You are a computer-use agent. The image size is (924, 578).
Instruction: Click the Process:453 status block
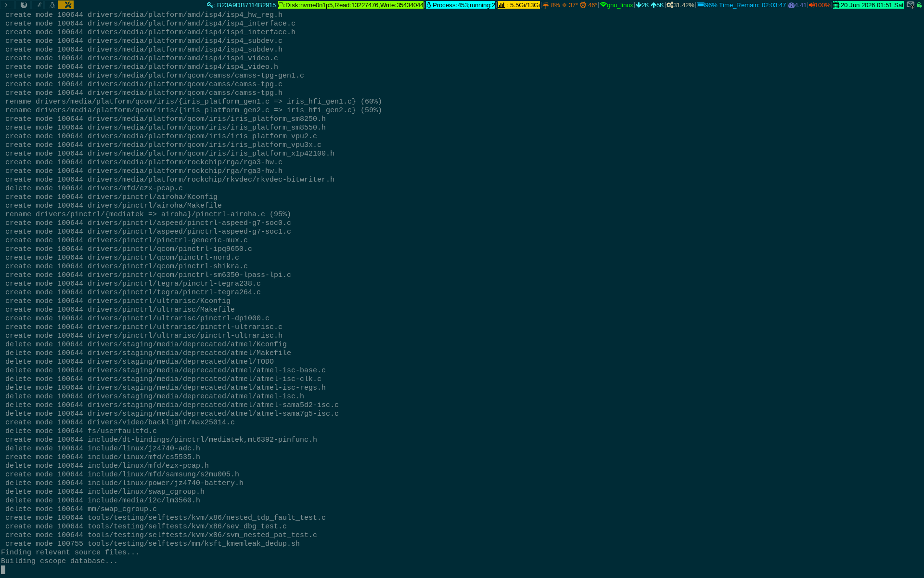click(461, 5)
